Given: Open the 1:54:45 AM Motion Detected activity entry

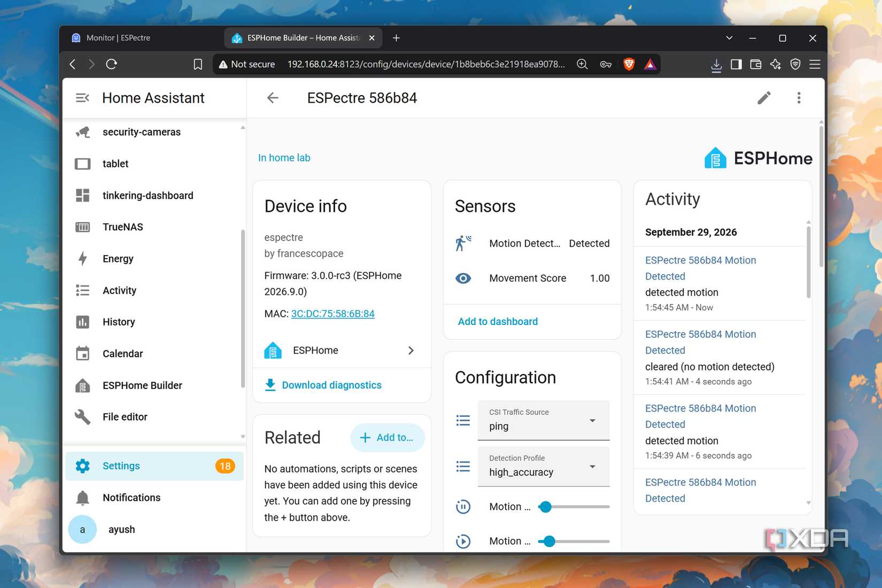Looking at the screenshot, I should pyautogui.click(x=700, y=268).
